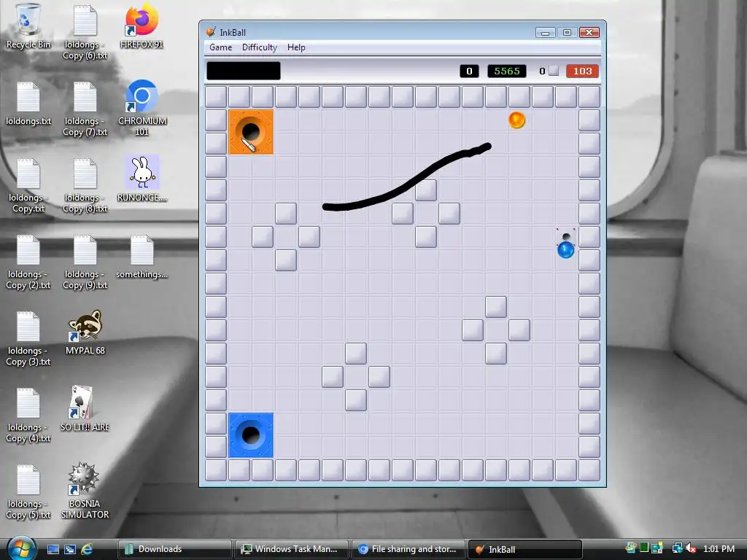Open the Recycle Bin desktop icon
The width and height of the screenshot is (747, 560).
[x=28, y=26]
